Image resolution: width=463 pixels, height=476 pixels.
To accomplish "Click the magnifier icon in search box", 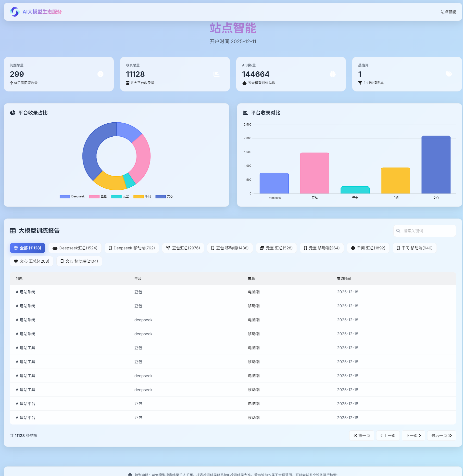I will [398, 231].
